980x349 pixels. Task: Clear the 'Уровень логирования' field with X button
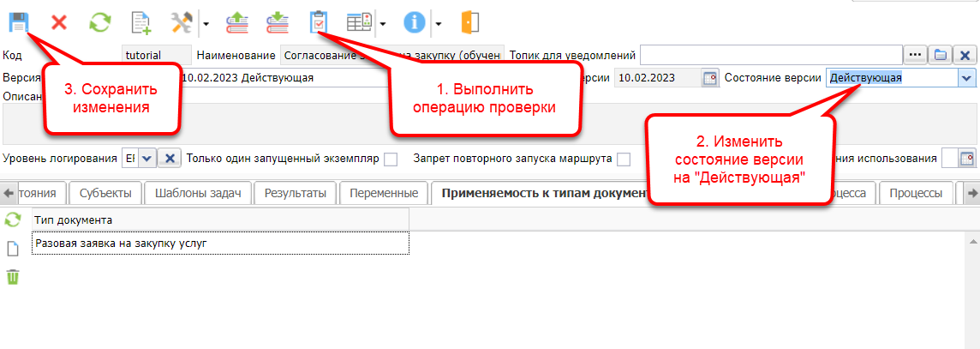(170, 159)
